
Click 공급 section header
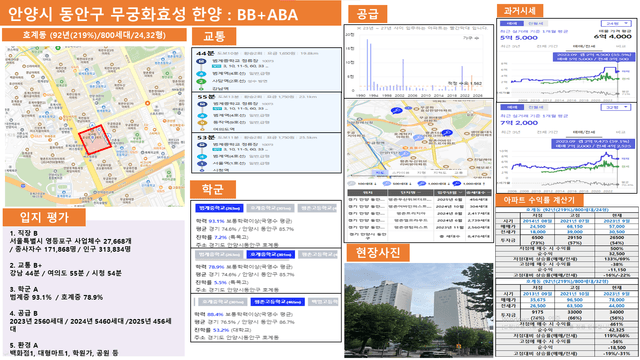[x=367, y=14]
